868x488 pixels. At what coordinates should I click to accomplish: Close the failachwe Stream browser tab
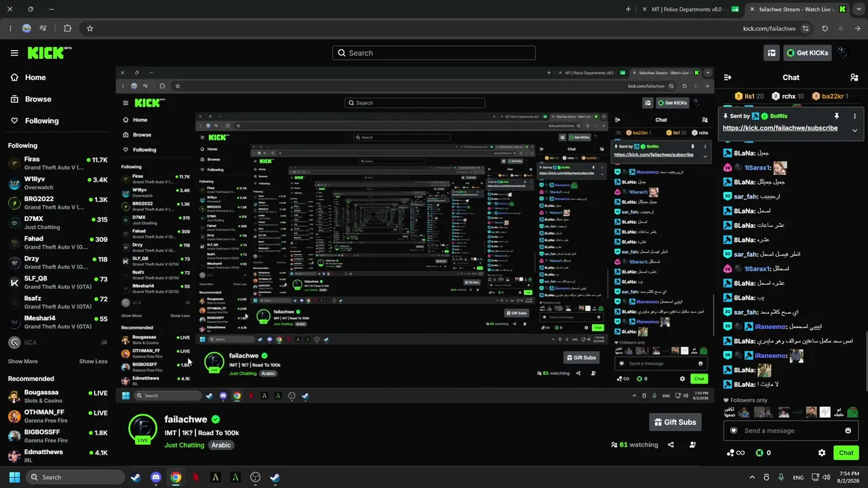[751, 9]
